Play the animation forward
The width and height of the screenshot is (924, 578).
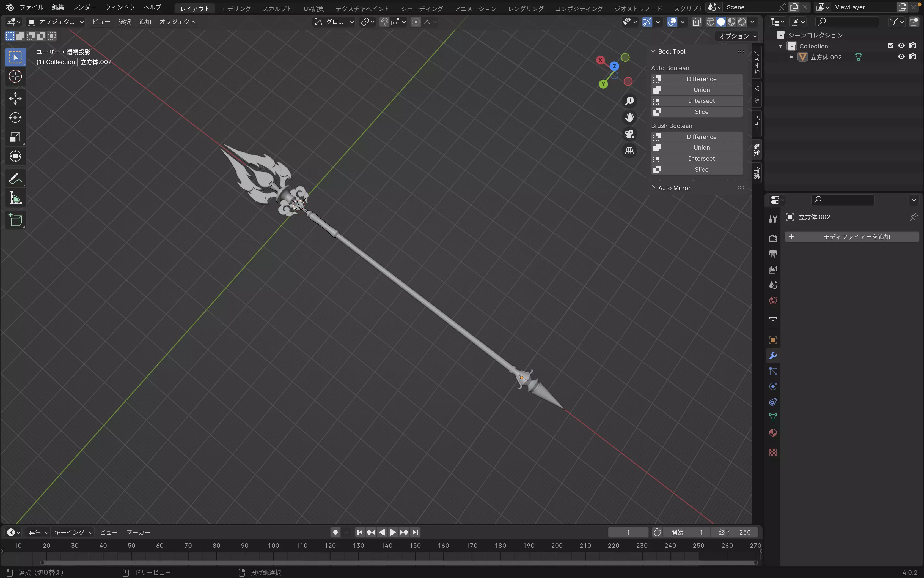[x=392, y=532]
